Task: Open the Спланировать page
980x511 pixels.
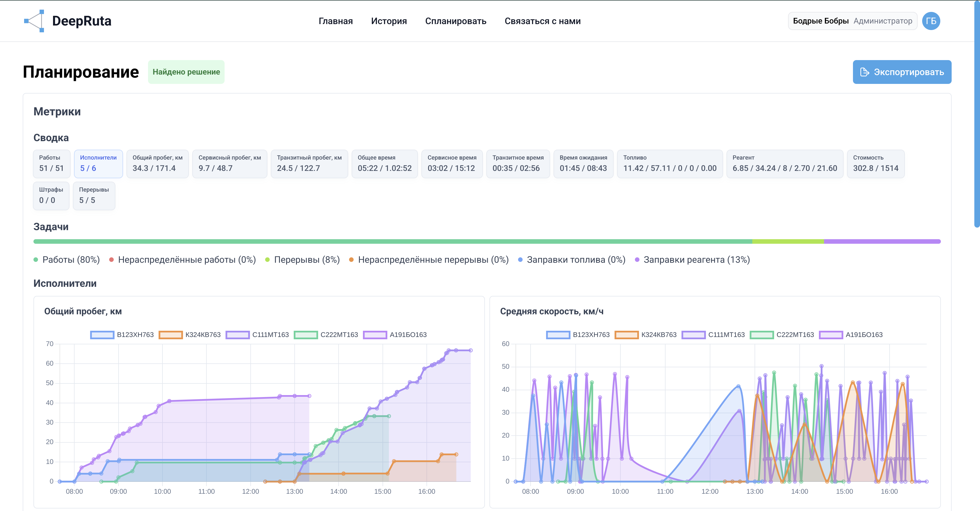Action: coord(455,21)
